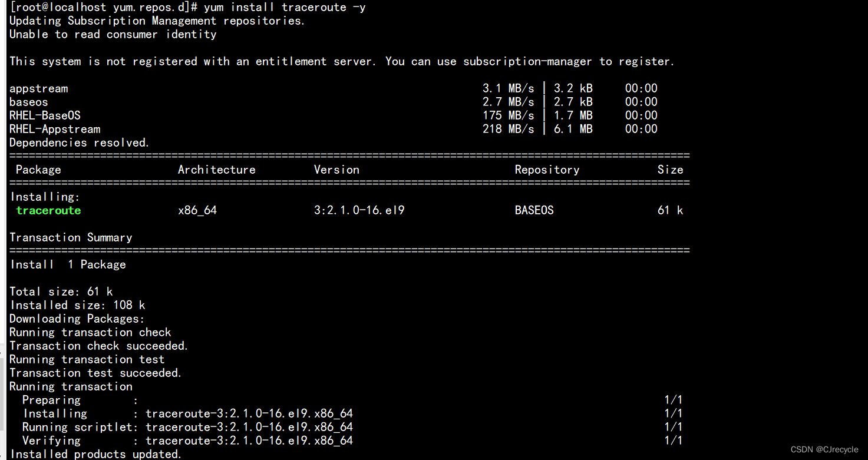Click the Total size: 61 k line
Screen dimensions: 868x460
[x=56, y=291]
